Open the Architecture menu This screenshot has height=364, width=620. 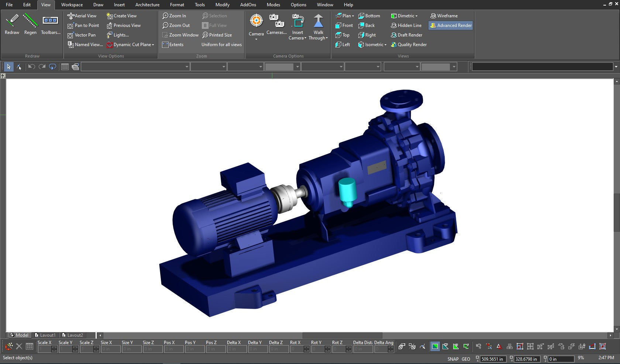coord(147,5)
